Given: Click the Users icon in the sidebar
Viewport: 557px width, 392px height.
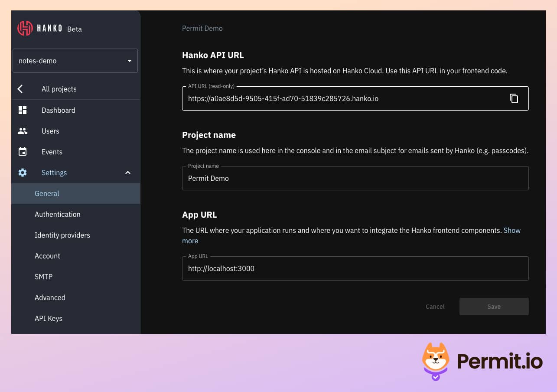Looking at the screenshot, I should point(23,131).
